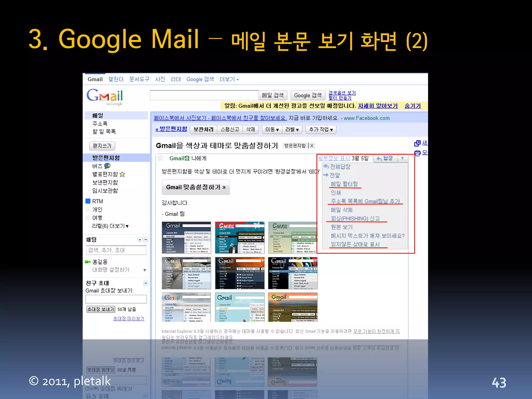The width and height of the screenshot is (532, 399).
Task: Click the 스팸신고 button
Action: (230, 129)
